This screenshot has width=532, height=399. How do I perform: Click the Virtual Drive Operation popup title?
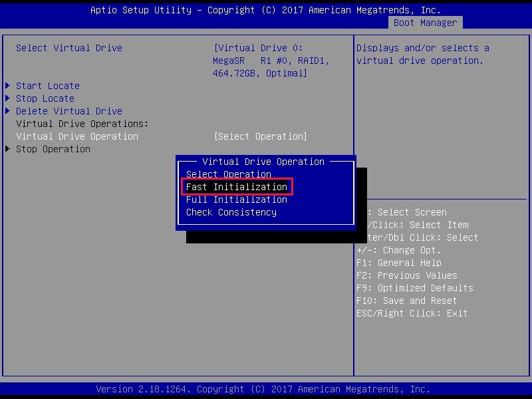pos(263,162)
